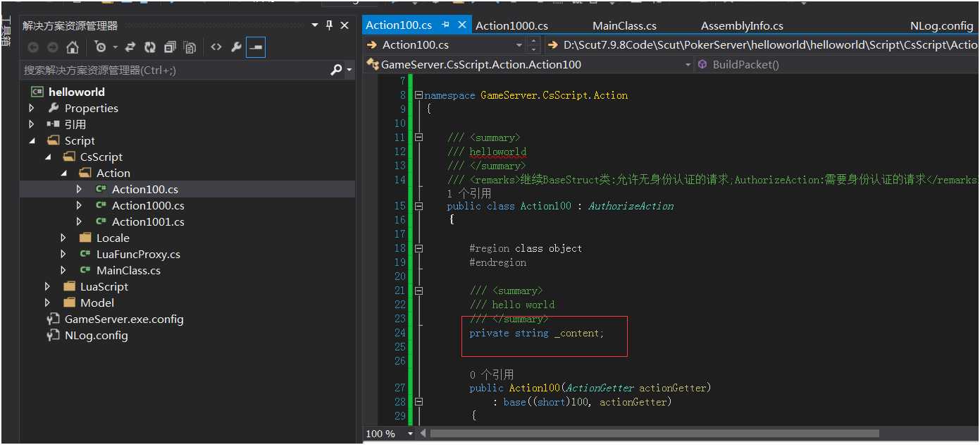Click the editor horizontal scrollbar thumb
This screenshot has height=445, width=980.
655,433
